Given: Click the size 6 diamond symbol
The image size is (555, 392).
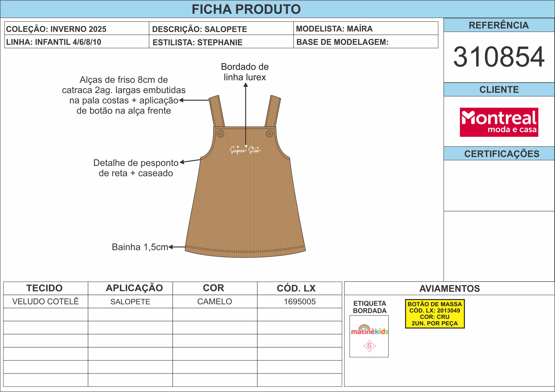Looking at the screenshot, I should tap(369, 346).
